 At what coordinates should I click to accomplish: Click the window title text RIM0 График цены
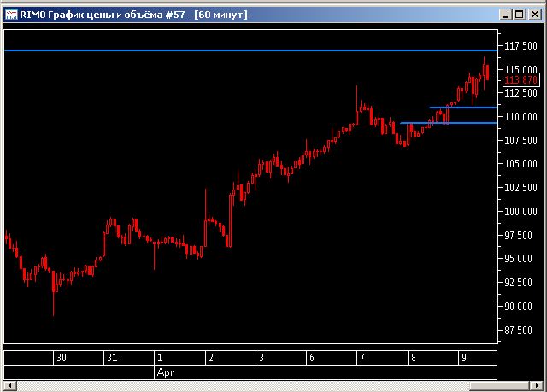coord(68,15)
